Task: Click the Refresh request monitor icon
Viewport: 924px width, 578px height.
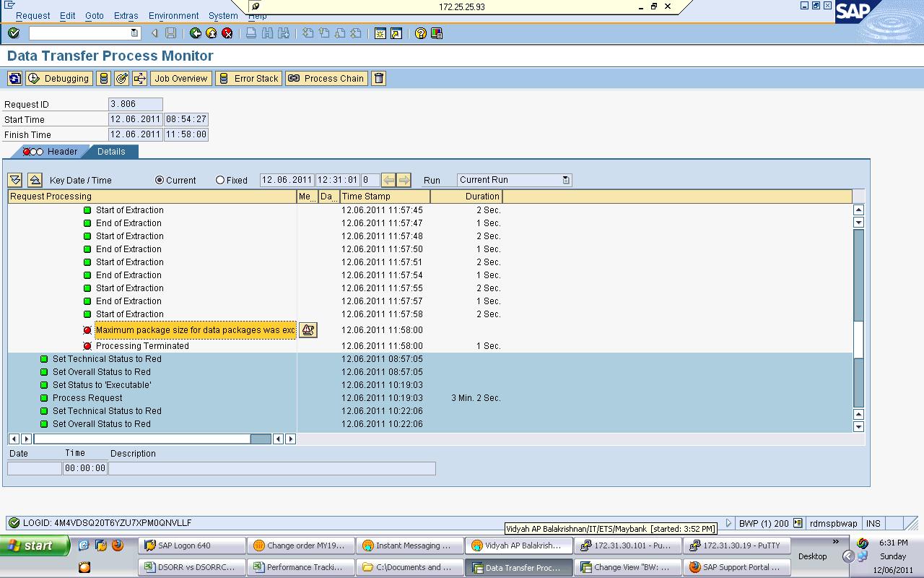Action: [14, 78]
